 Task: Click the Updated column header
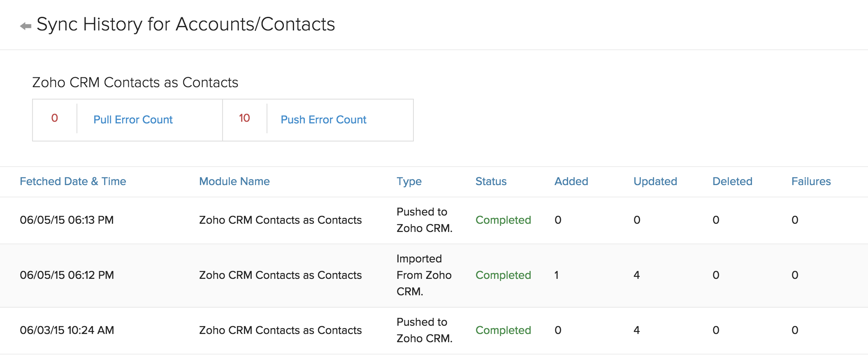click(x=655, y=181)
